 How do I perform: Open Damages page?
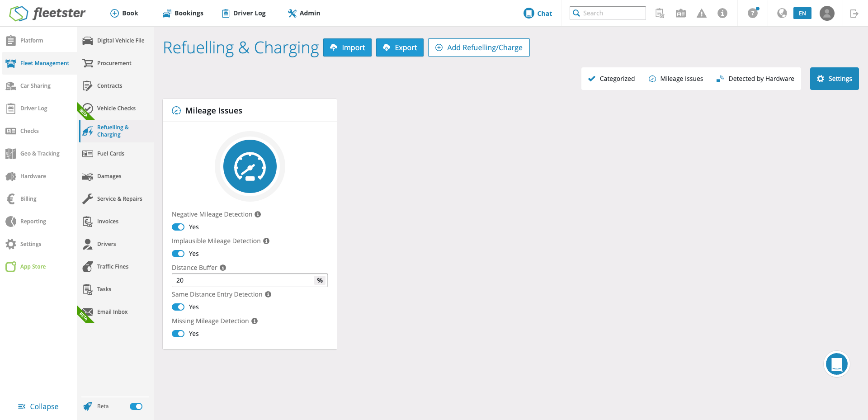(116, 176)
